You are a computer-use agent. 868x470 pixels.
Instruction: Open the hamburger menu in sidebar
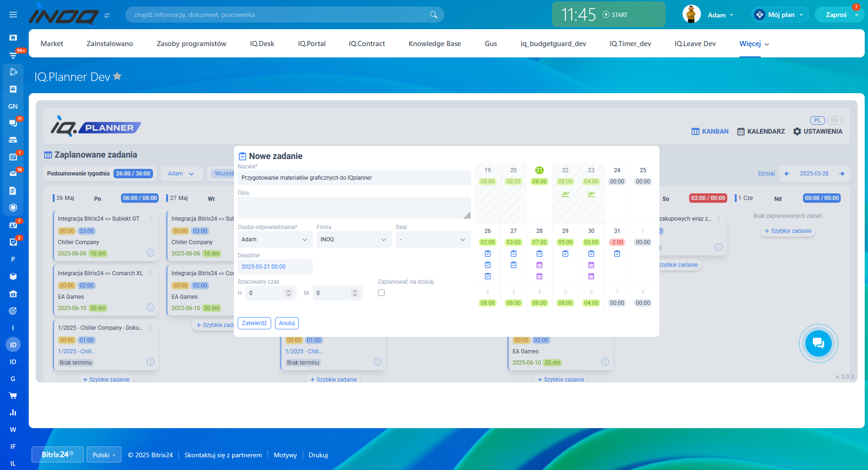pos(13,15)
